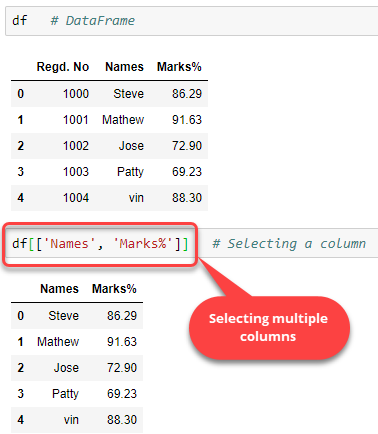
Task: Click the Marks% header in first table
Action: [179, 67]
